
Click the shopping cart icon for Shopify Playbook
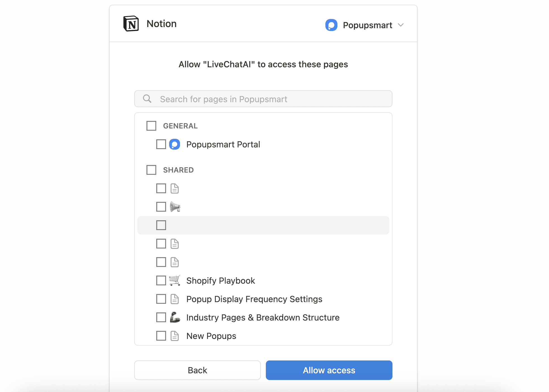click(174, 280)
